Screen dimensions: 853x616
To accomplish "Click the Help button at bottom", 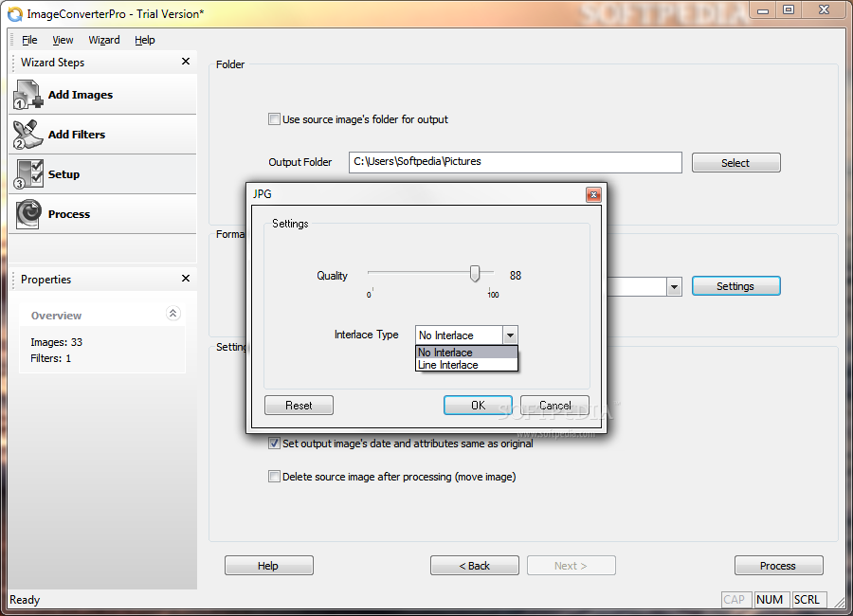I will [269, 566].
